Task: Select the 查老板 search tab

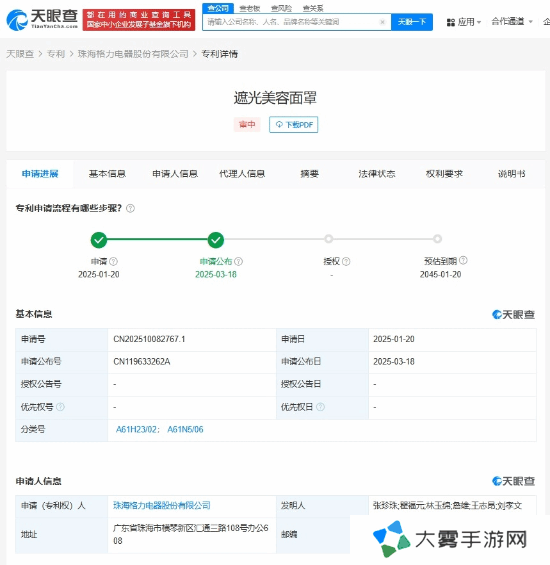Action: point(250,8)
